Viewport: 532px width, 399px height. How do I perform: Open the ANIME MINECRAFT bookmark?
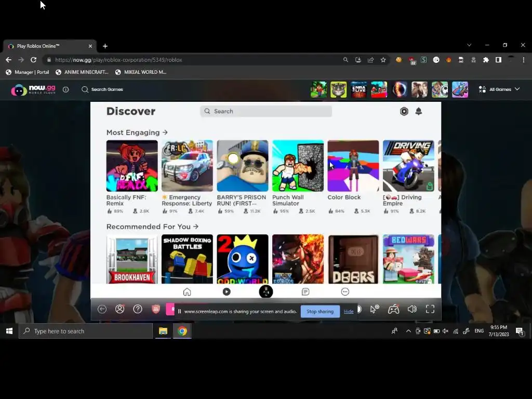click(x=82, y=72)
